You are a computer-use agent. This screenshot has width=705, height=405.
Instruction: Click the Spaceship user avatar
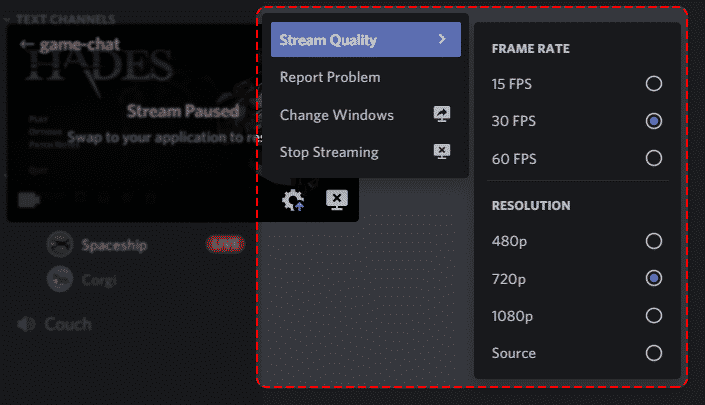(x=60, y=245)
